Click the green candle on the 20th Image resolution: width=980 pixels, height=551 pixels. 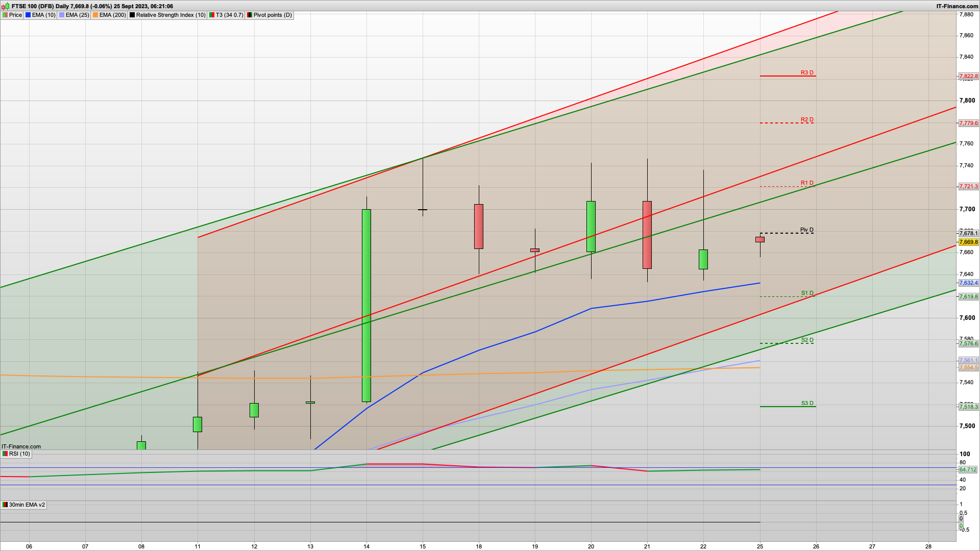(591, 227)
